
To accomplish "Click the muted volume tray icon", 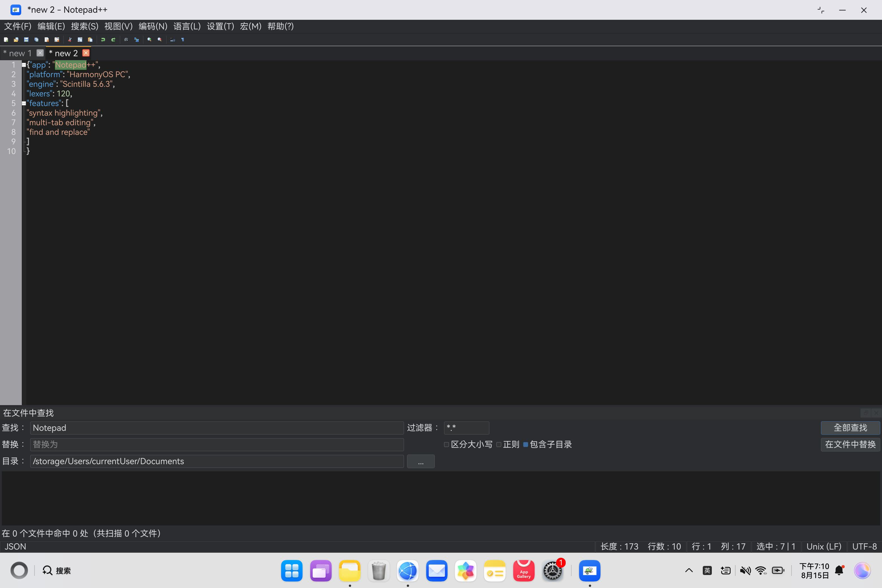I will tap(745, 571).
